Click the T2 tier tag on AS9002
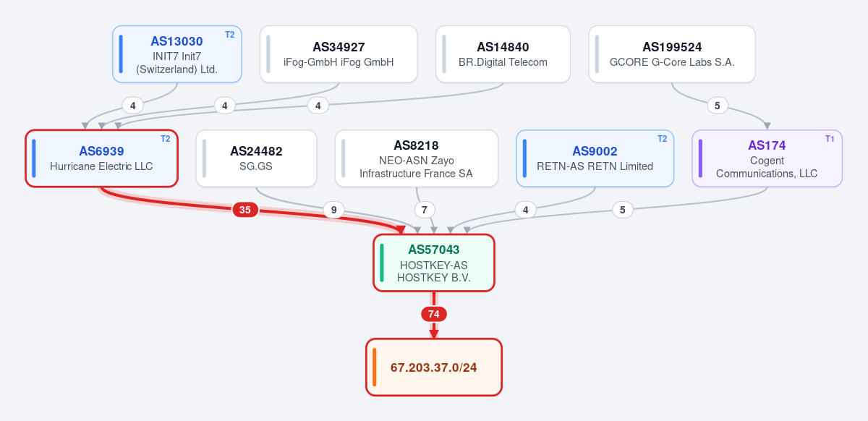The width and height of the screenshot is (868, 421). tap(662, 139)
